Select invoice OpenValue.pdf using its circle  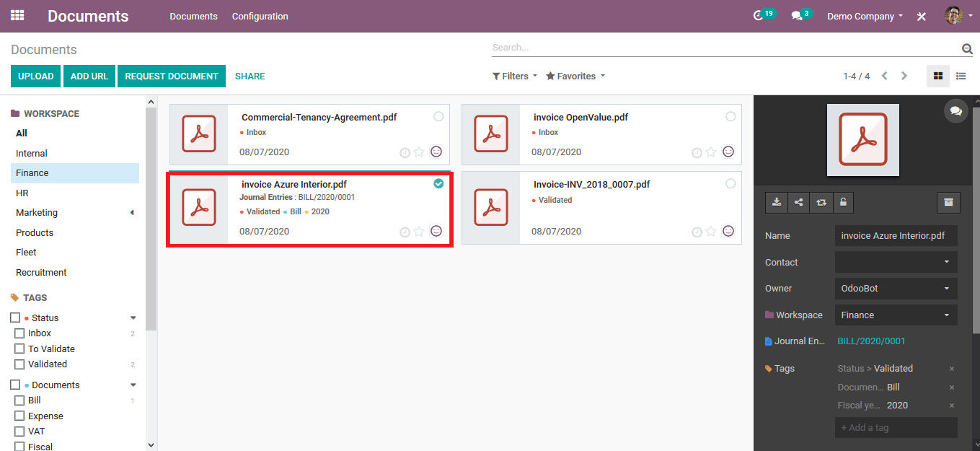tap(730, 116)
